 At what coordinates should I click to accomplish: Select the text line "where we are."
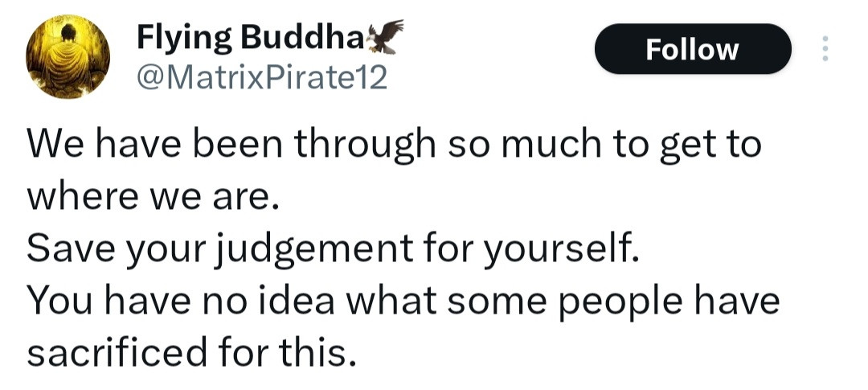[153, 198]
